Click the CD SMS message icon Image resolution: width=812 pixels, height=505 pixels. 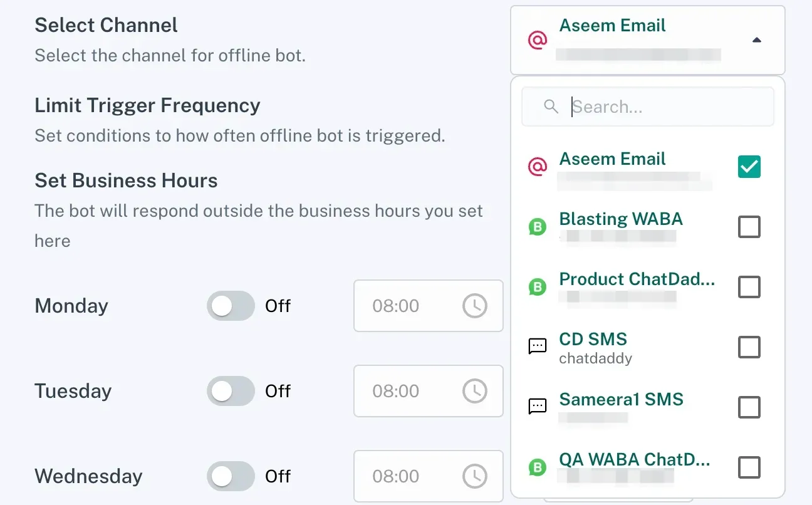point(538,347)
